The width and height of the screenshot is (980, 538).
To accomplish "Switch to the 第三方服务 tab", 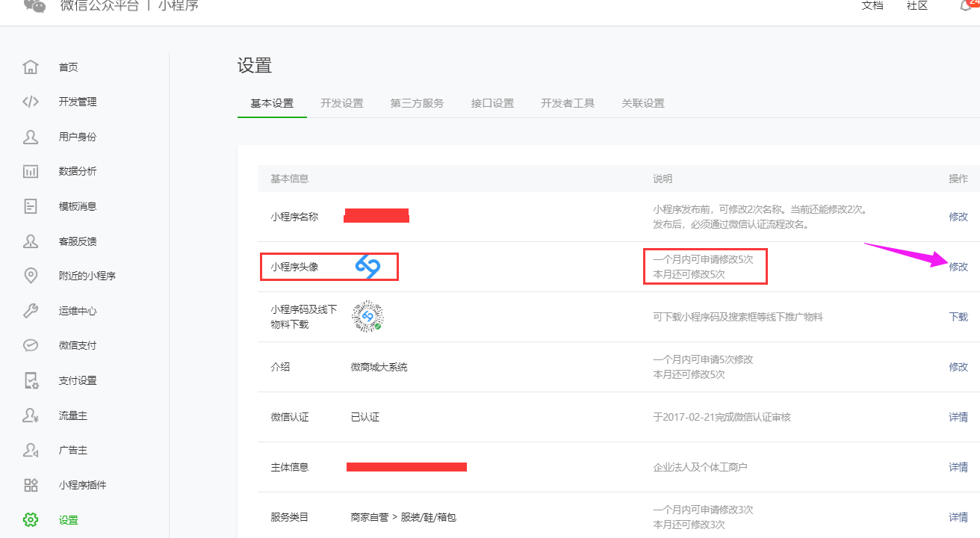I will pos(417,103).
